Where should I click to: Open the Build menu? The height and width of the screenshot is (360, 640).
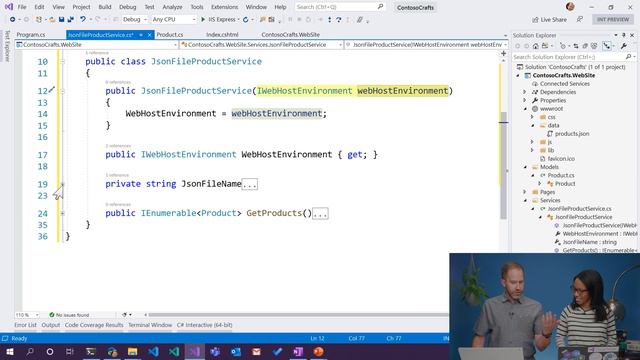[x=105, y=7]
